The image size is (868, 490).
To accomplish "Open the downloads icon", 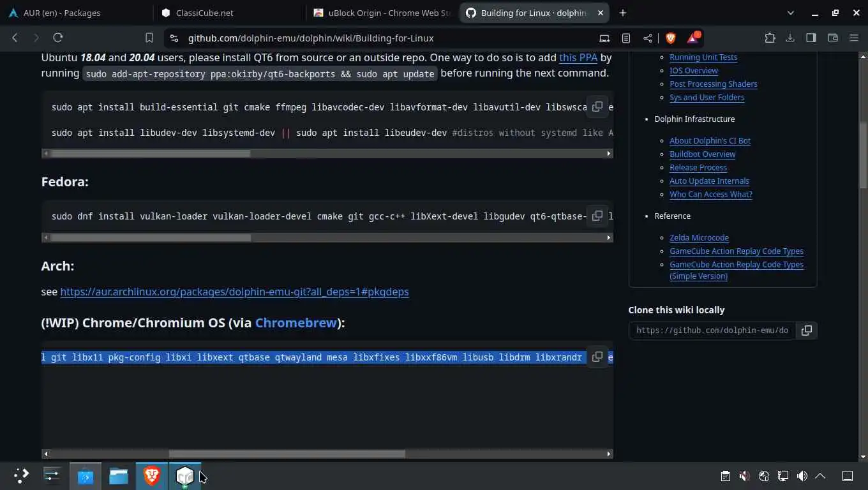I will point(790,38).
